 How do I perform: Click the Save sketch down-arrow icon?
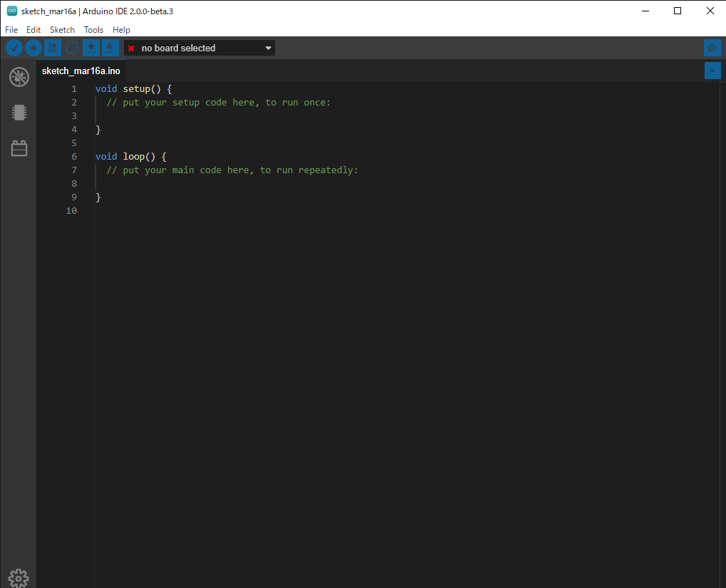(x=110, y=48)
